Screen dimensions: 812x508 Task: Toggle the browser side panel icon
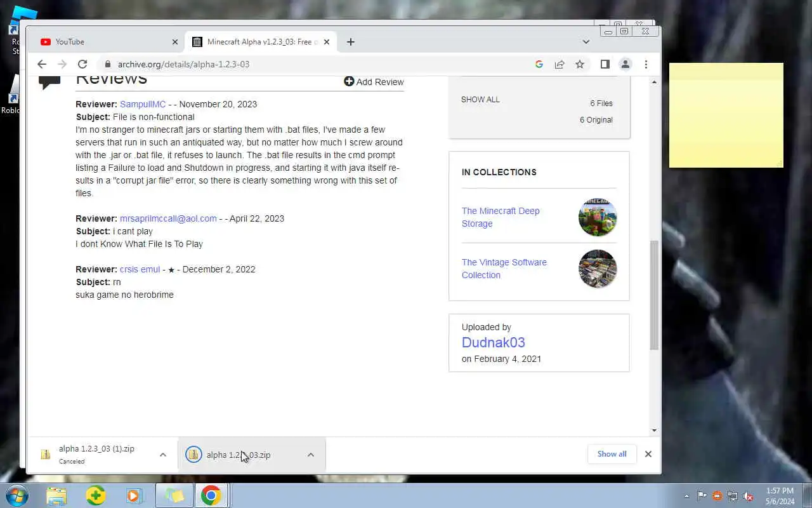pyautogui.click(x=605, y=64)
